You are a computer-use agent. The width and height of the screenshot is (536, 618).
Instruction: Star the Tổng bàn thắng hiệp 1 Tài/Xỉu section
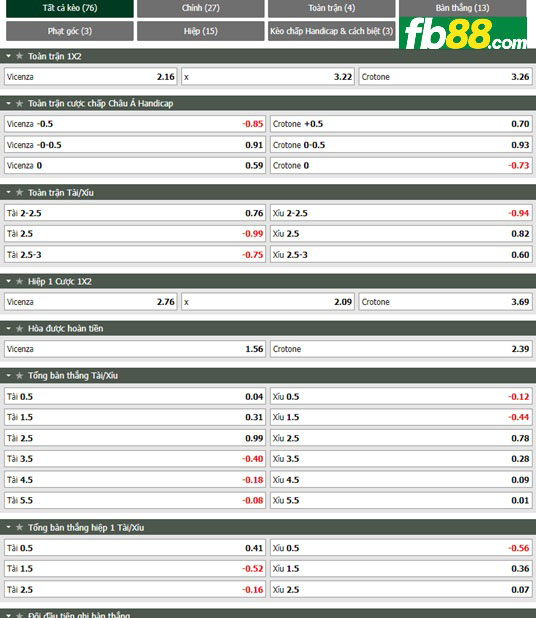point(19,528)
